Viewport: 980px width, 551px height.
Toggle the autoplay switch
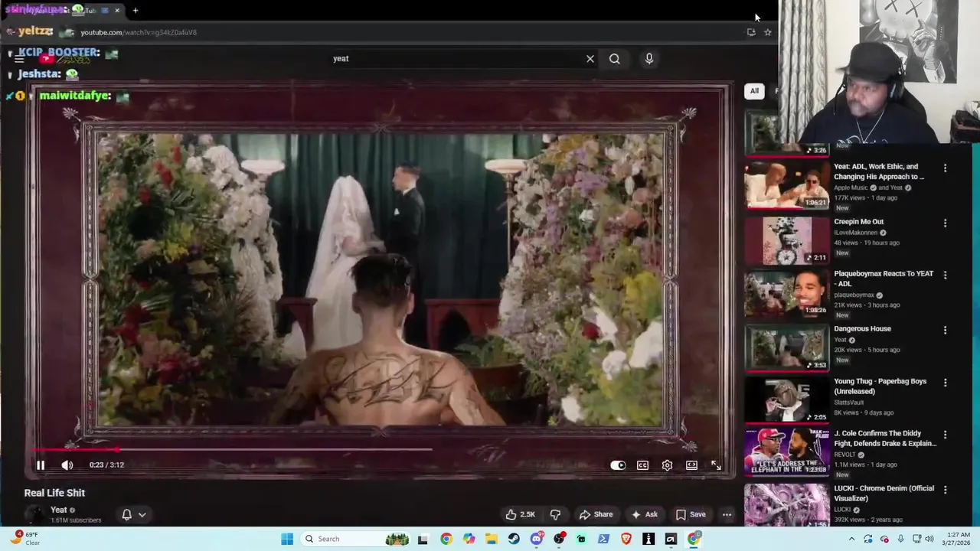tap(618, 465)
